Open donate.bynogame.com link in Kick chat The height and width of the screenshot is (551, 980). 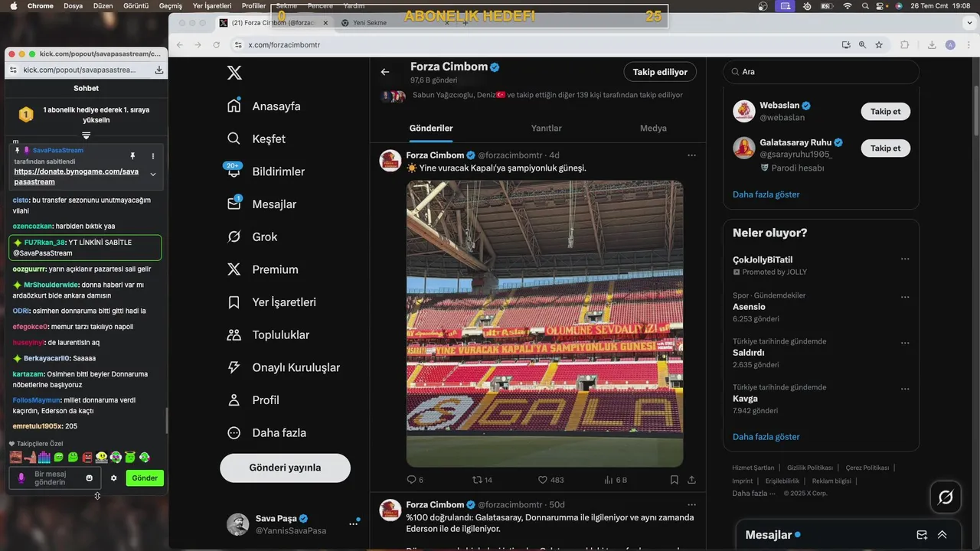(76, 177)
